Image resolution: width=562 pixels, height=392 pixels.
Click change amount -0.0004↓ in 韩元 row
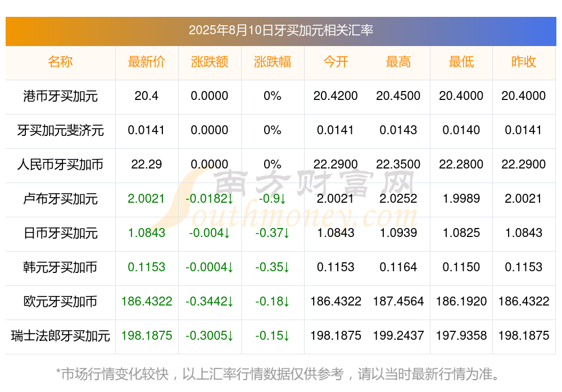pyautogui.click(x=210, y=267)
